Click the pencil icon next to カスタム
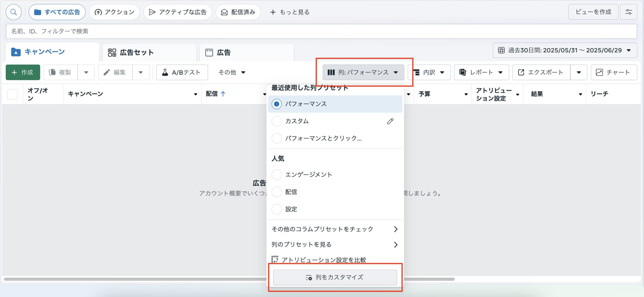 click(x=390, y=121)
